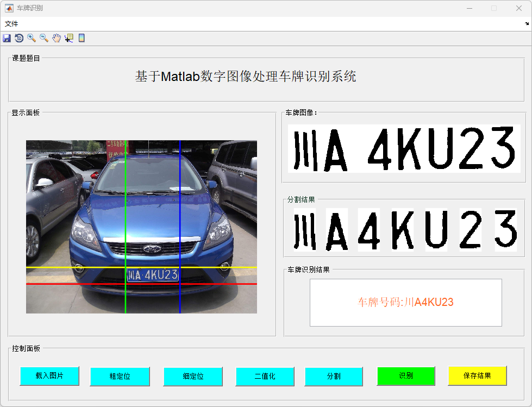Viewport: 532px width, 407px height.
Task: Click the 细定位 button
Action: pos(193,376)
